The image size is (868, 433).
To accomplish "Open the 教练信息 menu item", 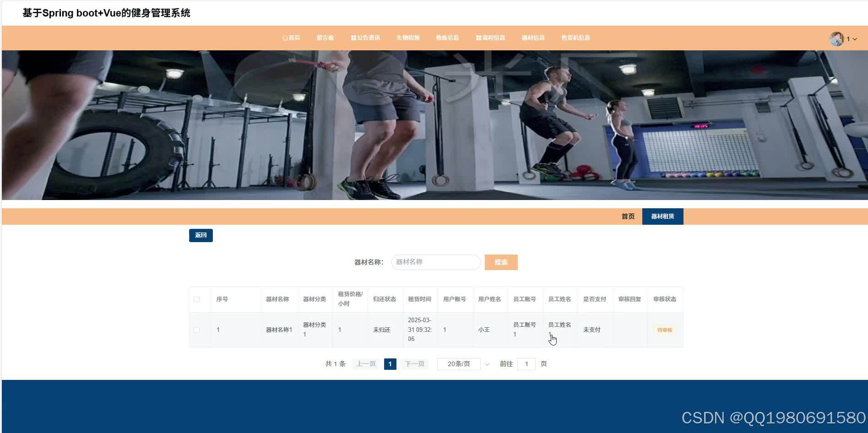I will tap(447, 38).
